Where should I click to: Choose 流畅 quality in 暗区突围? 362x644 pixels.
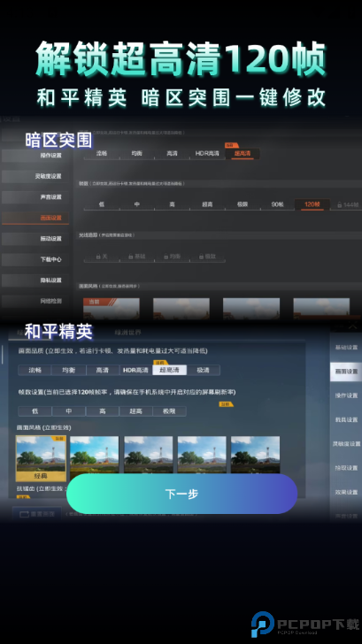[102, 154]
